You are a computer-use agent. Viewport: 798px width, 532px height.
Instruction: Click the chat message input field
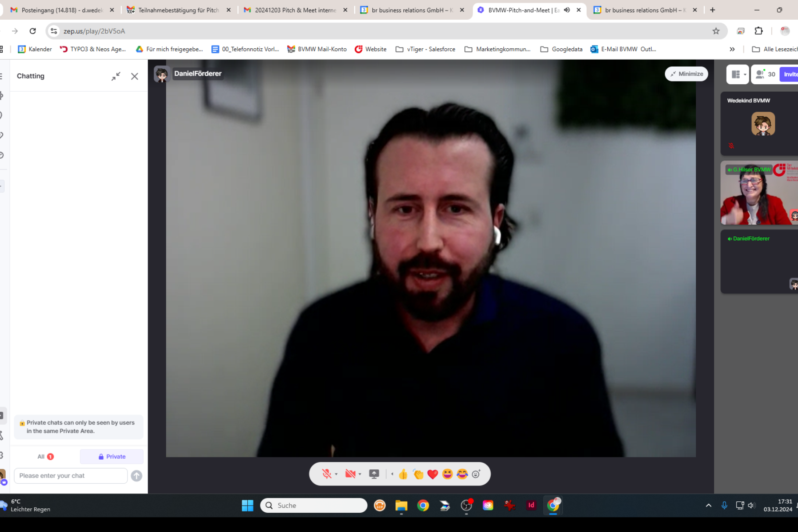(71, 476)
